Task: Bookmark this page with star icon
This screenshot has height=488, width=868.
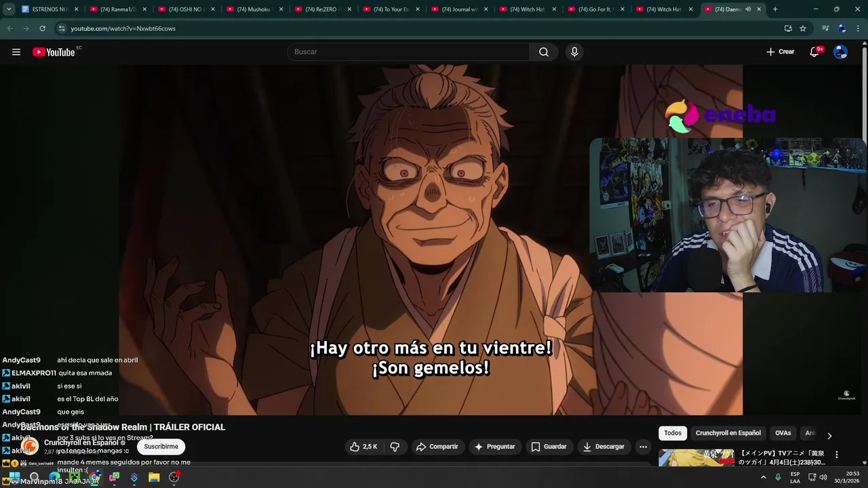Action: point(803,28)
